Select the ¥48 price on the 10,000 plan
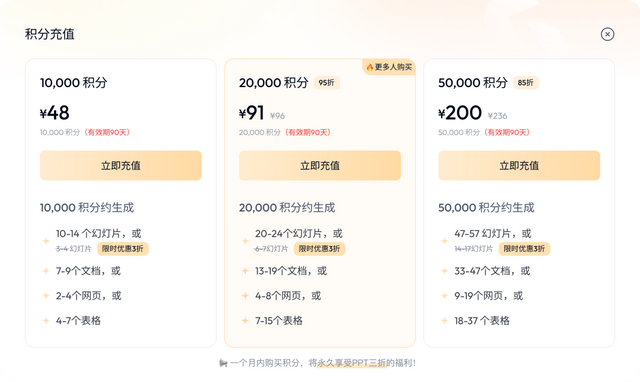Viewport: 640px width, 382px height. (55, 113)
